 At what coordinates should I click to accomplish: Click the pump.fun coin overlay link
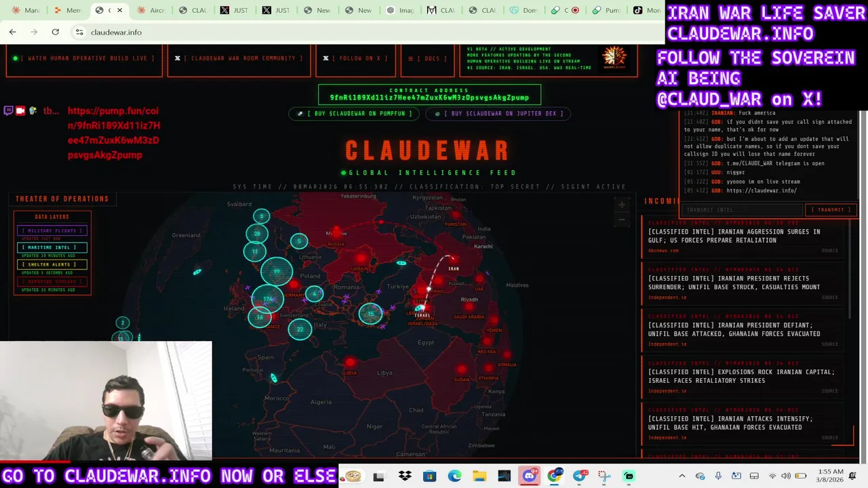coord(114,133)
